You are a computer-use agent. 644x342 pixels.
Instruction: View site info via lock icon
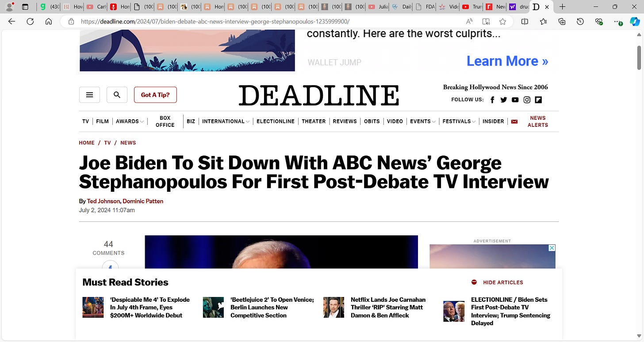pyautogui.click(x=71, y=21)
